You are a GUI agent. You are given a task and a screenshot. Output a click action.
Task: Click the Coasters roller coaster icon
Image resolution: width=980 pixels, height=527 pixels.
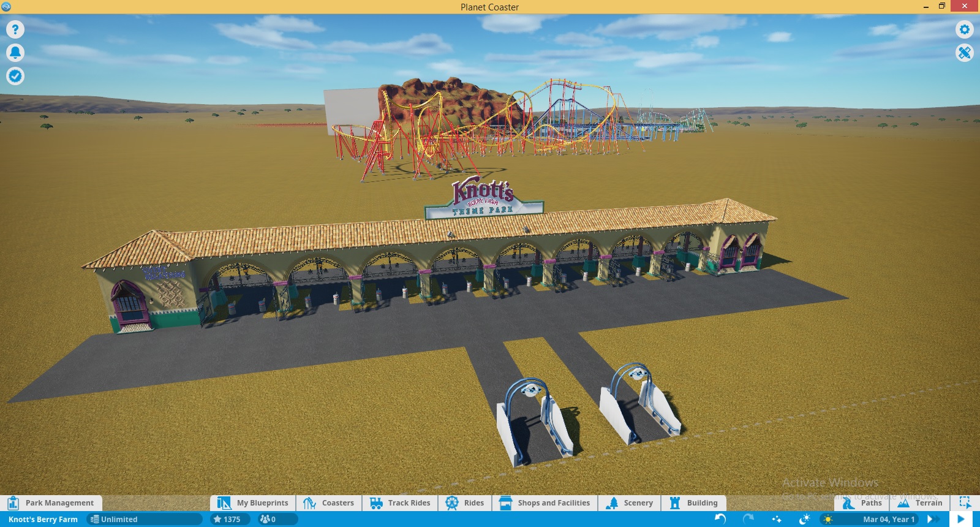click(x=309, y=503)
